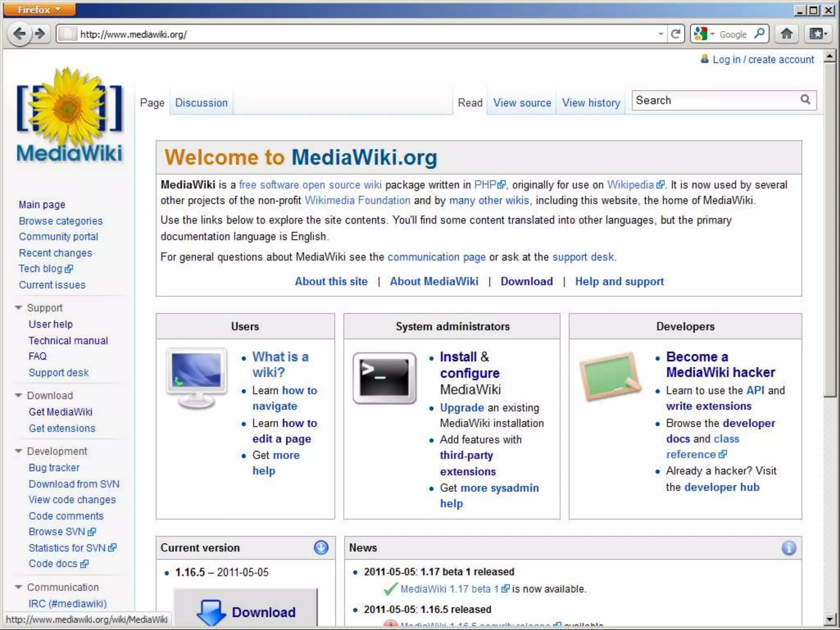The width and height of the screenshot is (840, 630).
Task: Collapse the Download sidebar section
Action: coord(18,395)
